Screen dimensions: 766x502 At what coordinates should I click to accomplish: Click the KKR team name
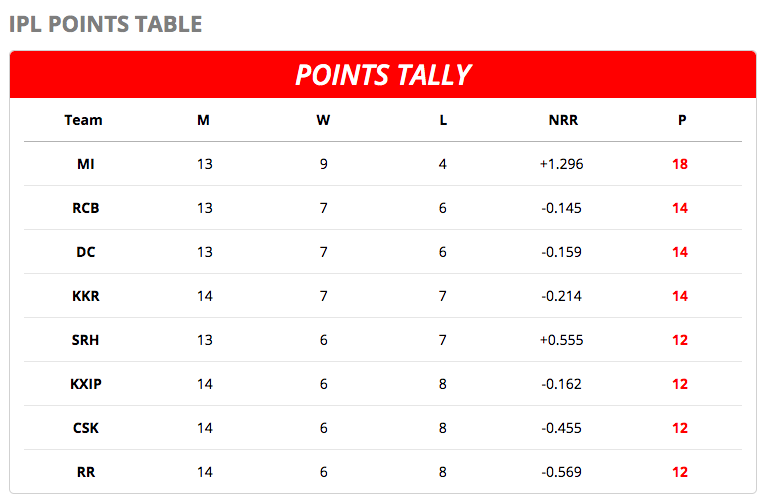pos(86,296)
